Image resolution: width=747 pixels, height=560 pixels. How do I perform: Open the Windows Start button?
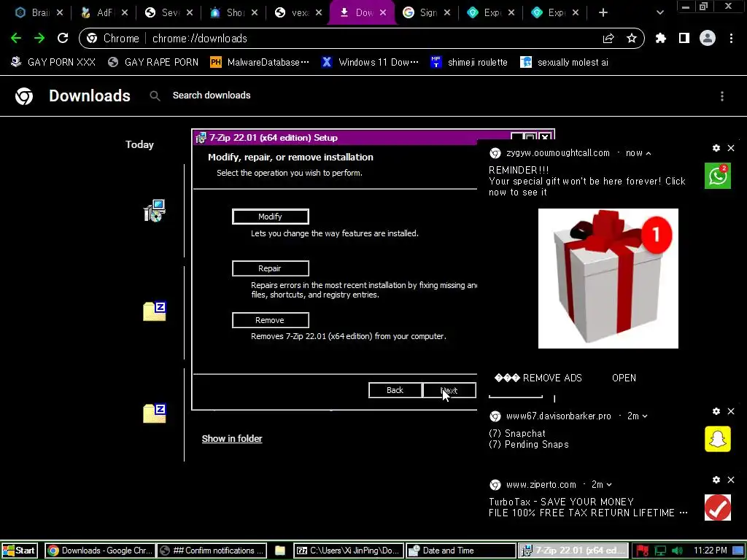tap(19, 551)
